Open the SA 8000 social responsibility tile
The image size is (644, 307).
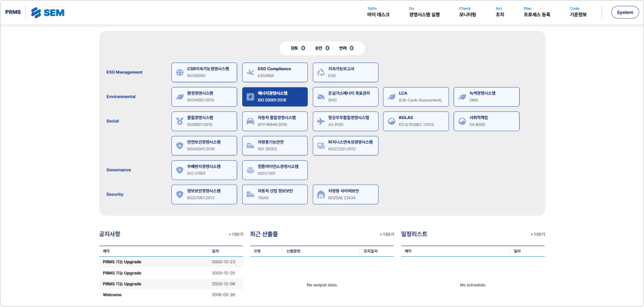pyautogui.click(x=486, y=122)
